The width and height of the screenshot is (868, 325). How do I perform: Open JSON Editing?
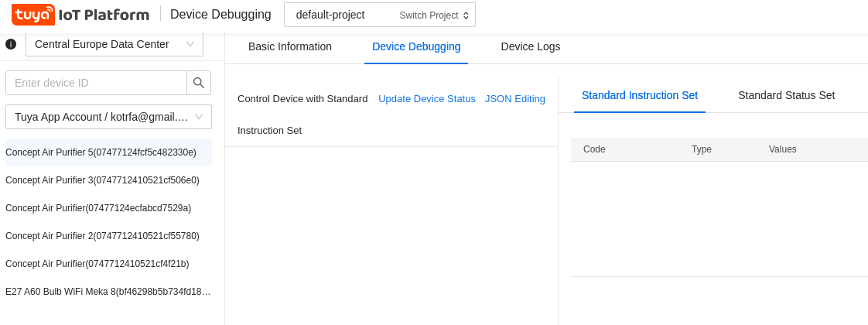pyautogui.click(x=514, y=99)
